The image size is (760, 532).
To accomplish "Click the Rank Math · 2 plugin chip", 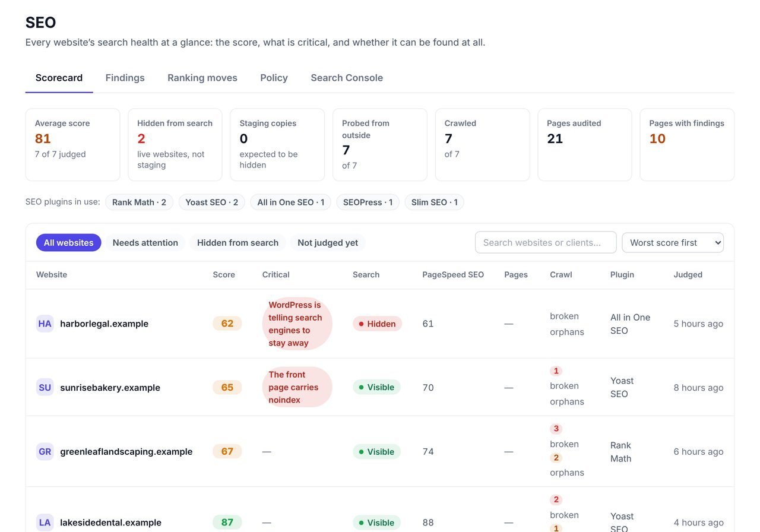I will pyautogui.click(x=139, y=202).
